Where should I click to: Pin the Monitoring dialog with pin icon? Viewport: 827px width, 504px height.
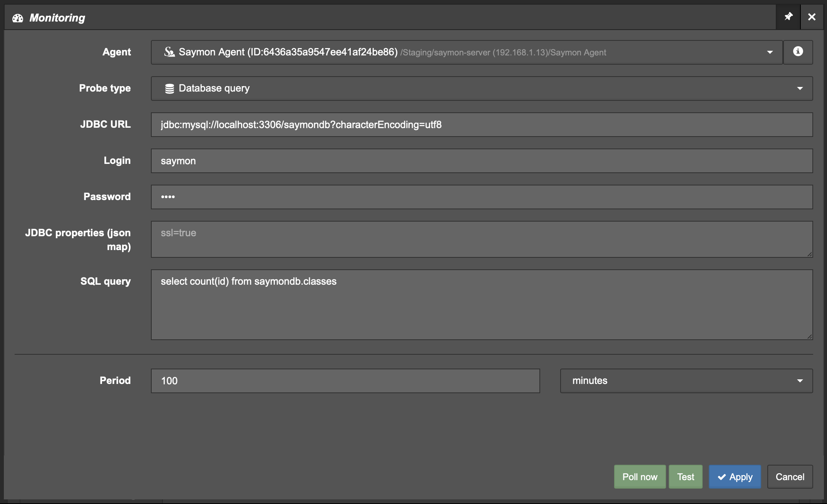(x=788, y=17)
